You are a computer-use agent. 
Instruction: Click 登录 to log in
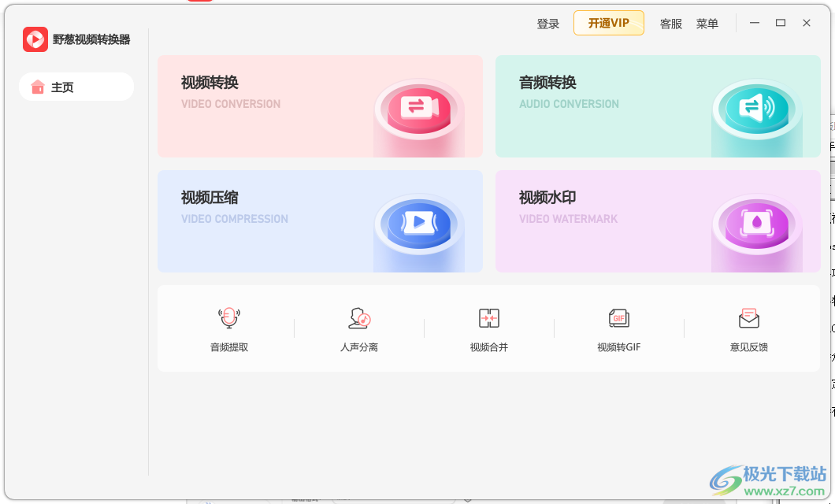[548, 24]
